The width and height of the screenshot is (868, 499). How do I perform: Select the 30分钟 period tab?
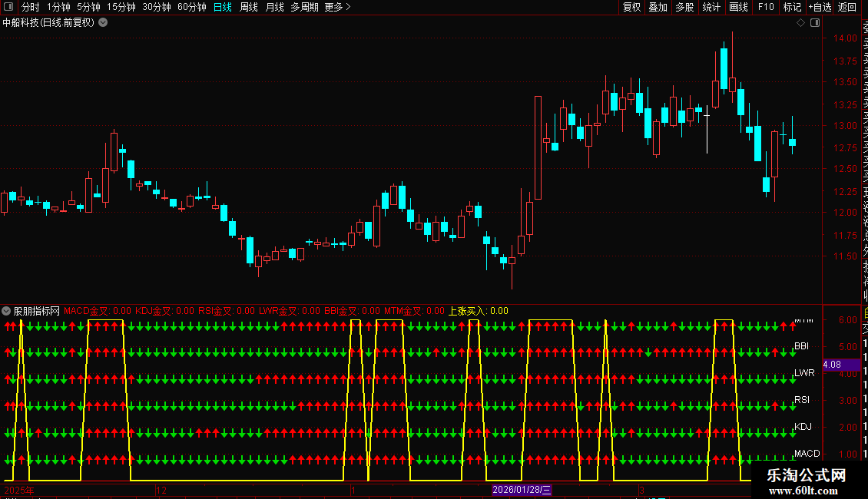coord(157,7)
